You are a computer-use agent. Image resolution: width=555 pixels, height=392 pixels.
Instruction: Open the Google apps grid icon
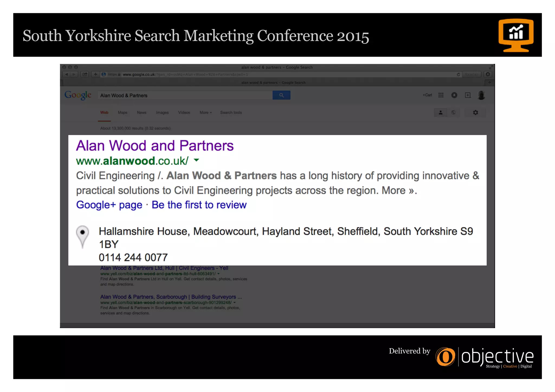(x=441, y=95)
